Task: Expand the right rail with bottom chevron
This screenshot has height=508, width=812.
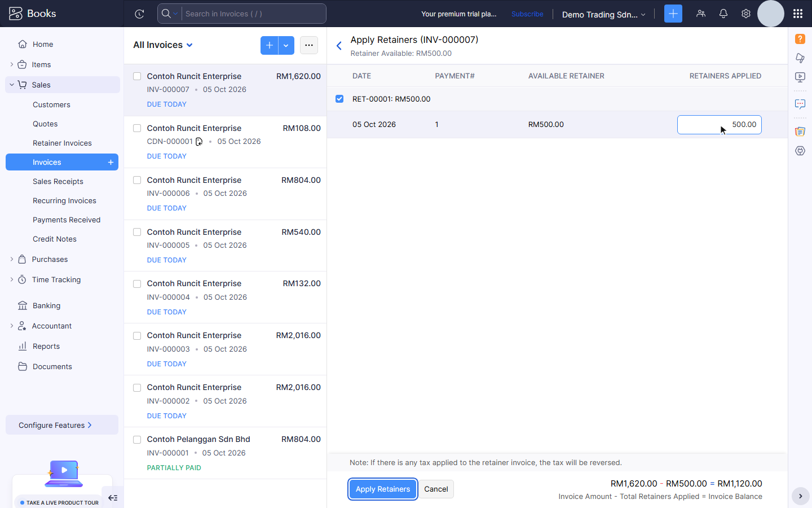Action: click(x=800, y=496)
